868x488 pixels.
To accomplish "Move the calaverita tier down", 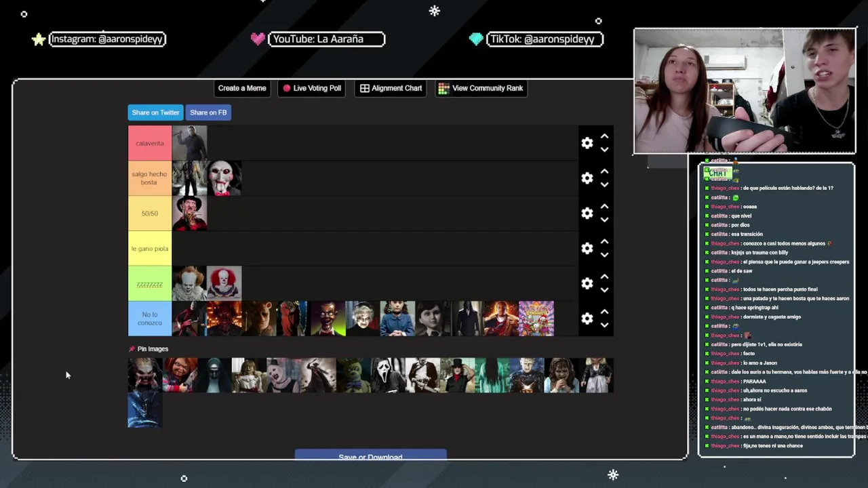I will pyautogui.click(x=604, y=150).
